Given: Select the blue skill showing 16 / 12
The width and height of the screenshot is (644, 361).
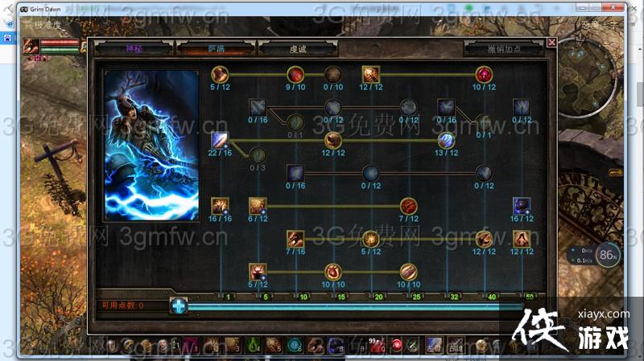Looking at the screenshot, I should click(x=522, y=206).
